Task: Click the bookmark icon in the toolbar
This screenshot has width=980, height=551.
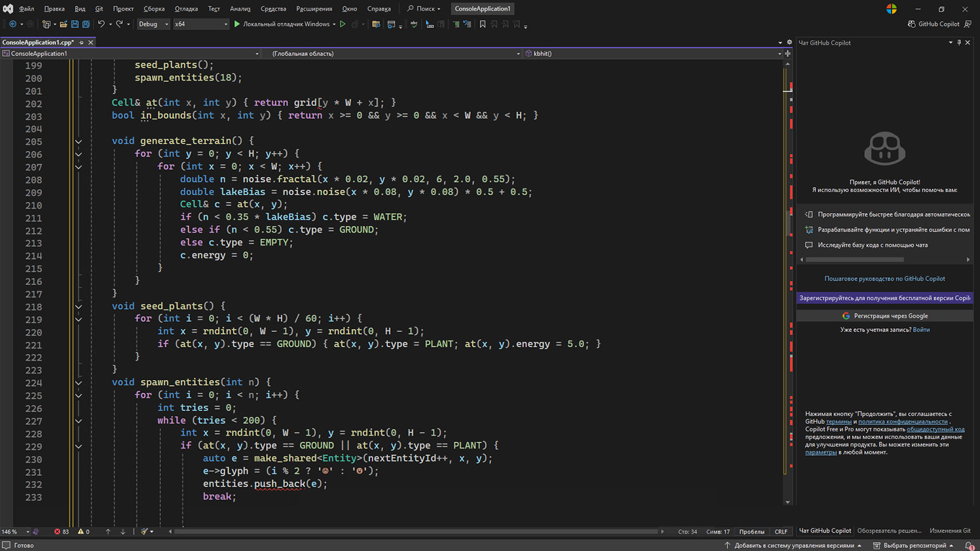Action: 482,24
